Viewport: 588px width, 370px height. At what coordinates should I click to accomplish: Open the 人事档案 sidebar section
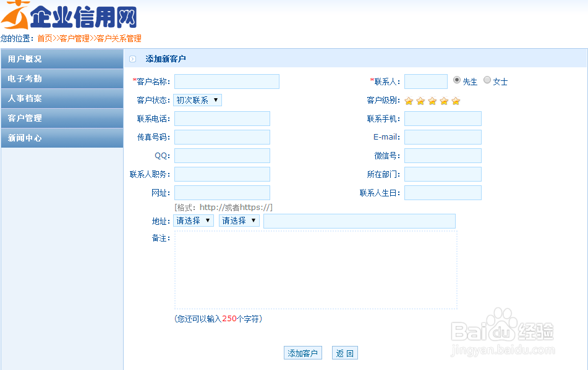pos(62,98)
